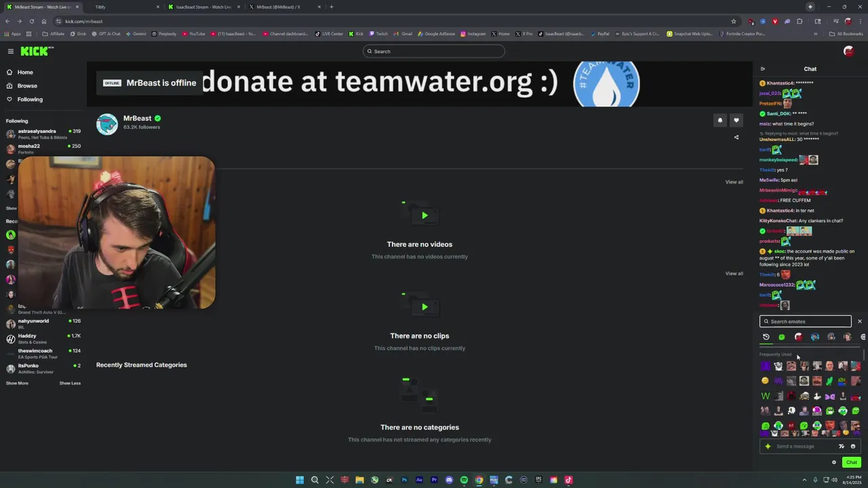Screen dimensions: 868x488
Task: Select the recently used emotes tab
Action: click(766, 337)
